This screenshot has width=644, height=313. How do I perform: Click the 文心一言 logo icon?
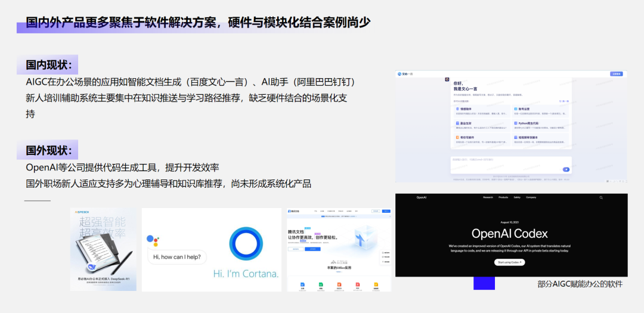pos(399,74)
